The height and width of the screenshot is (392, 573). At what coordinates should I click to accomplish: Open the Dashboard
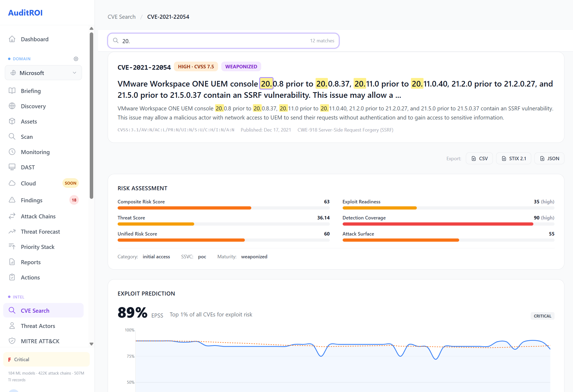(x=35, y=39)
